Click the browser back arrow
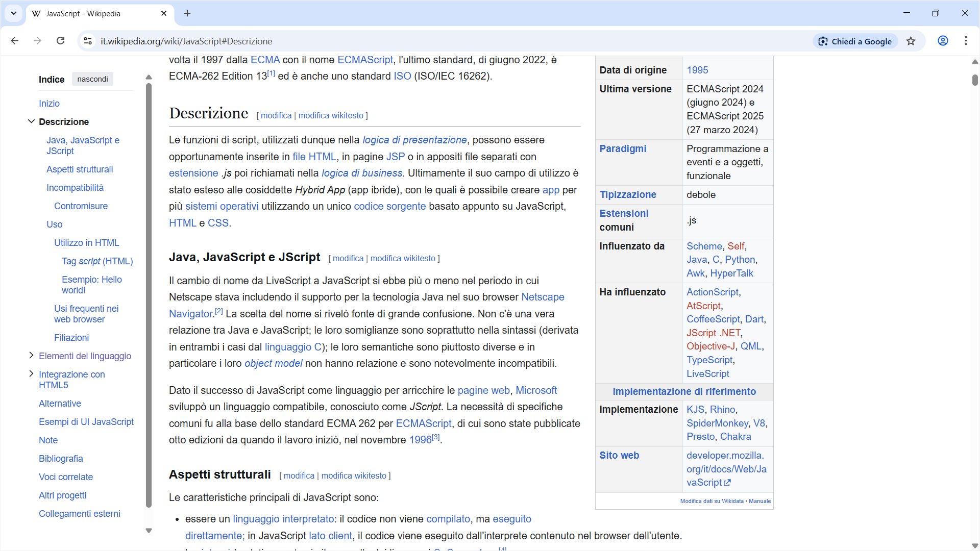Image resolution: width=980 pixels, height=551 pixels. [x=15, y=41]
